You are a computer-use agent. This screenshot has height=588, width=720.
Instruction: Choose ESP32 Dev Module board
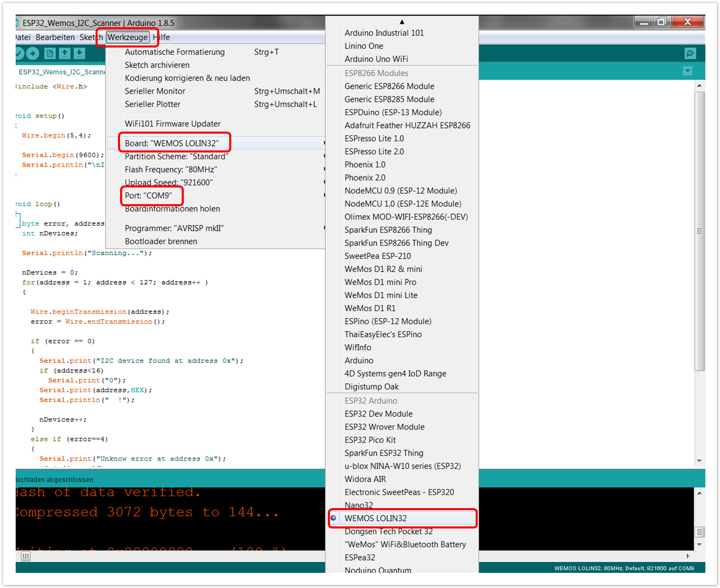coord(379,414)
